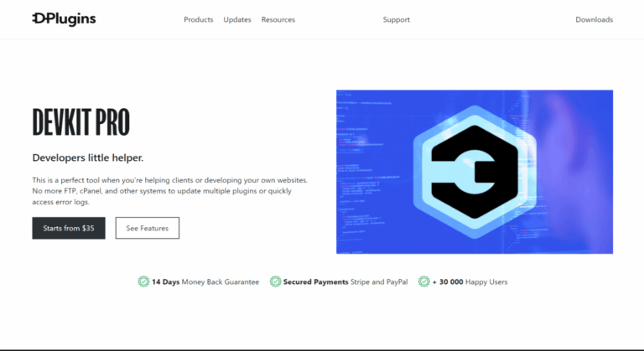This screenshot has width=644, height=351.
Task: Select the 14 Days Money Back Guarantee text
Action: [205, 282]
